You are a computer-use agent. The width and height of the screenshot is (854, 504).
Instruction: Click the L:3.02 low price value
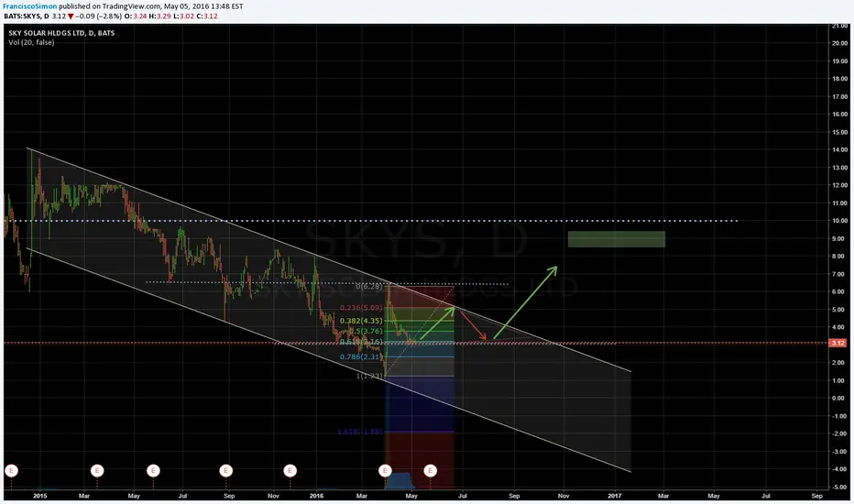coord(183,16)
